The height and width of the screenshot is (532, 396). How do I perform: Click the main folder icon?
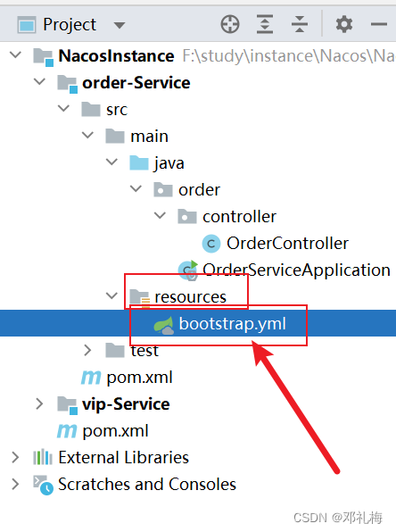(115, 136)
